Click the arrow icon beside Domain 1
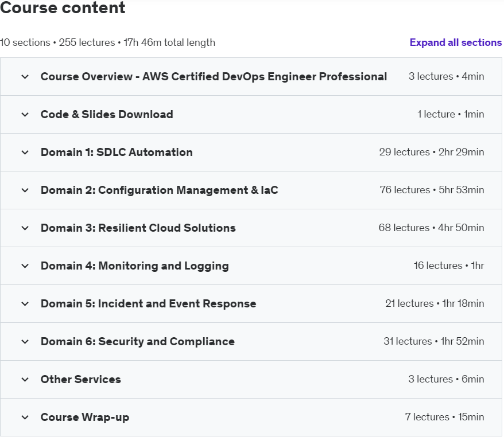This screenshot has width=504, height=437. coord(25,153)
